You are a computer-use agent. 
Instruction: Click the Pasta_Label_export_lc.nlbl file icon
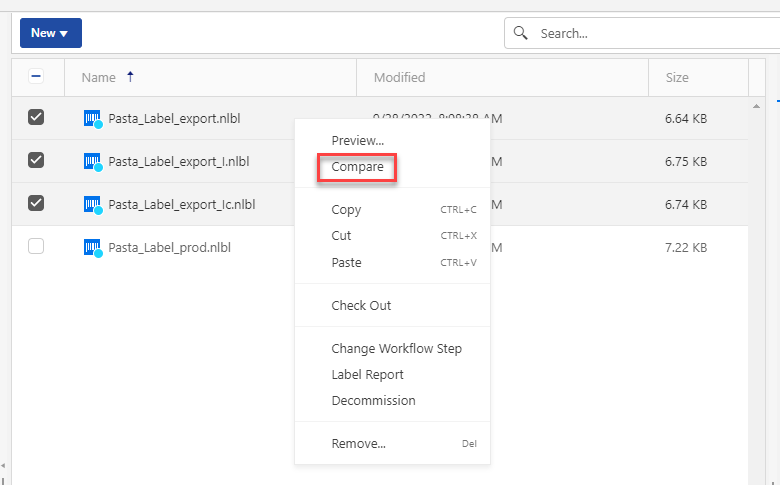coord(93,204)
